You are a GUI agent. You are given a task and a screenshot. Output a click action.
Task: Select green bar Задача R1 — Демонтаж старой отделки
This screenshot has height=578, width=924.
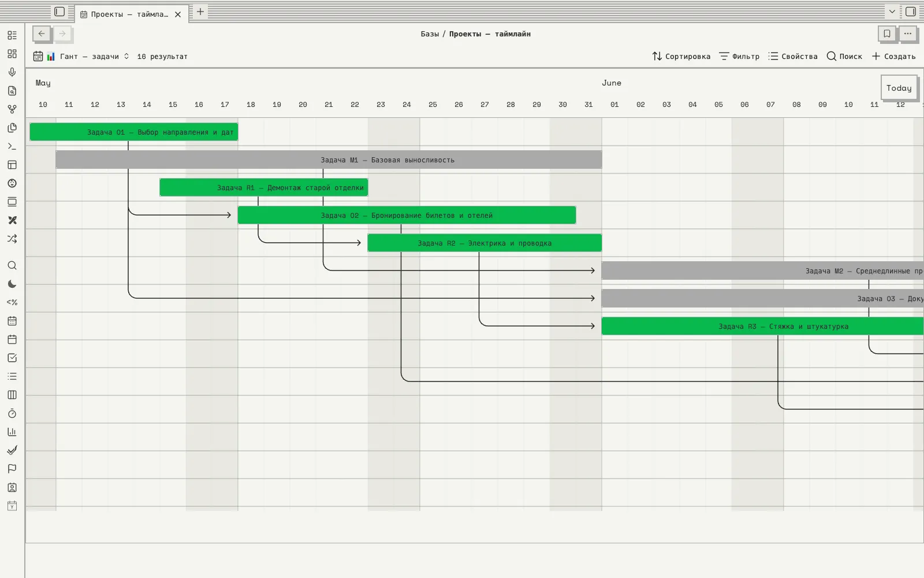point(264,187)
